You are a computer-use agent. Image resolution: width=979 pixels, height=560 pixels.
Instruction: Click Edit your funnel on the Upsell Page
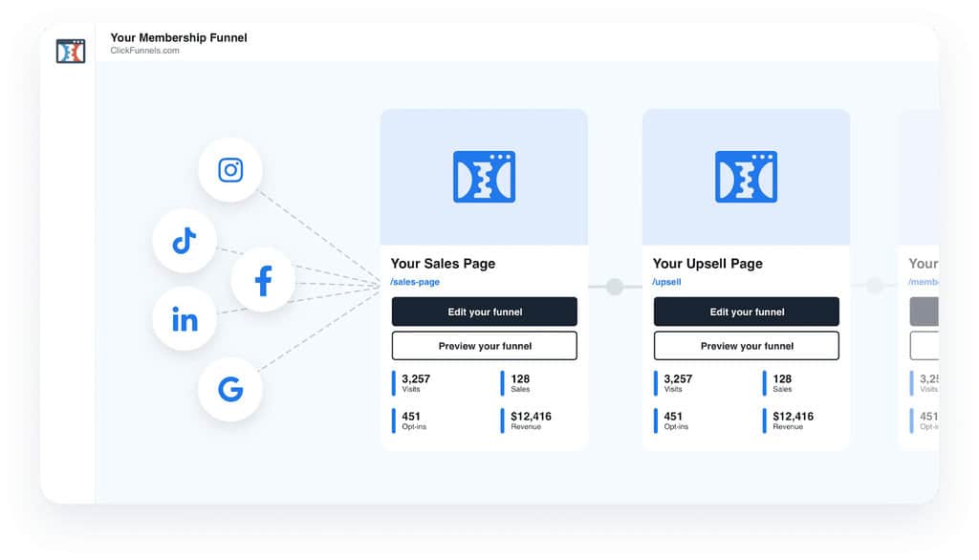pos(746,312)
